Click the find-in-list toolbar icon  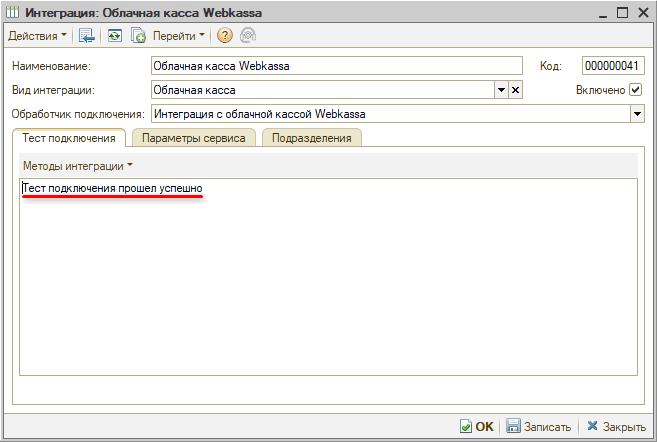click(x=87, y=36)
